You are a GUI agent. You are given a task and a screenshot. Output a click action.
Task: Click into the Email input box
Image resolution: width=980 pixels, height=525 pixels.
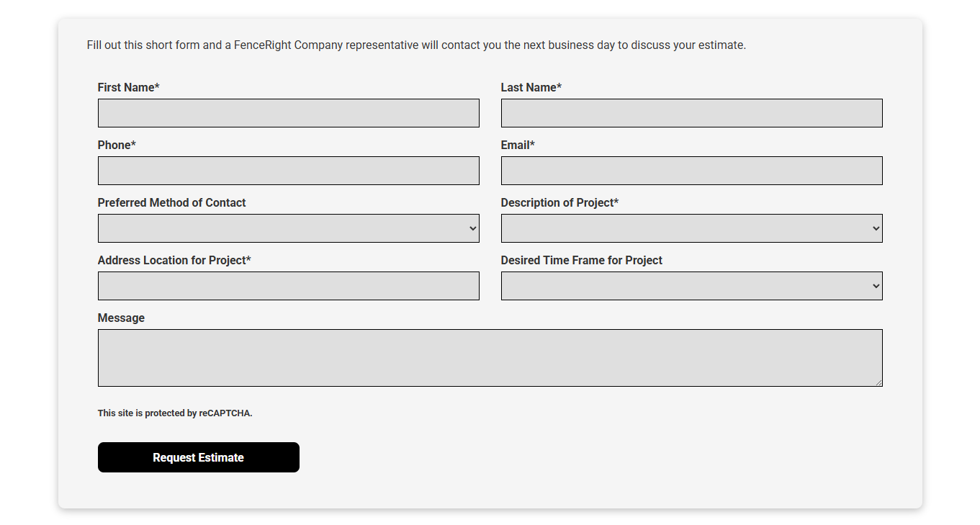pos(691,171)
